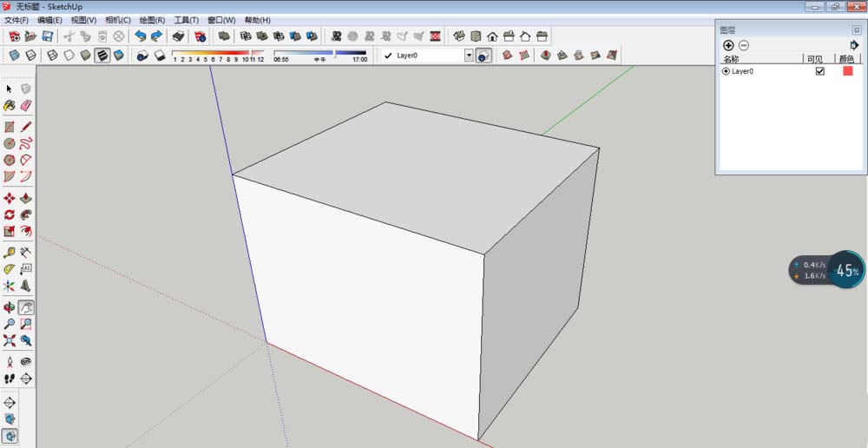Screen dimensions: 868x448
Task: Click the Redo arrow in toolbar
Action: 157,36
